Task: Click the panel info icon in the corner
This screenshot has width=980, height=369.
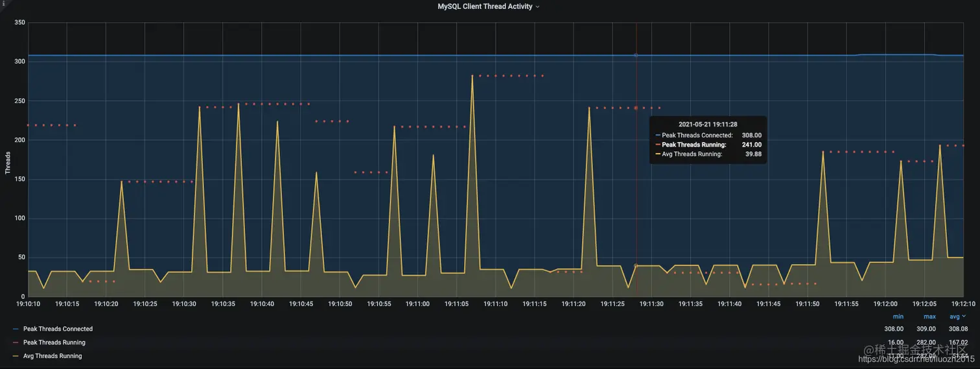Action: [3, 3]
